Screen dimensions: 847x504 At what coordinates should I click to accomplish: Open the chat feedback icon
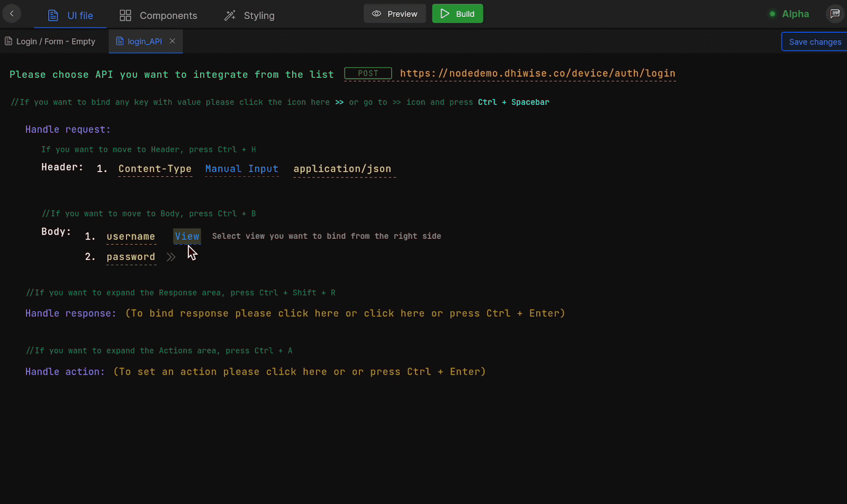click(835, 14)
